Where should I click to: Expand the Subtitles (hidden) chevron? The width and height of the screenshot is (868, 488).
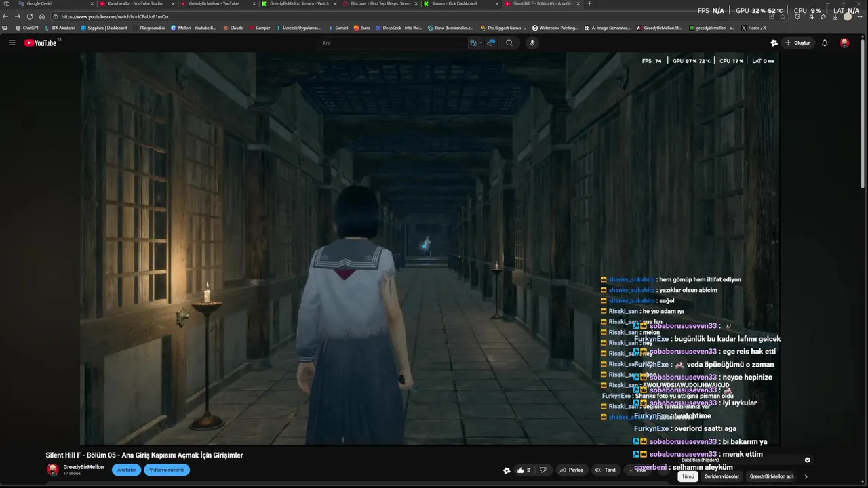[807, 460]
